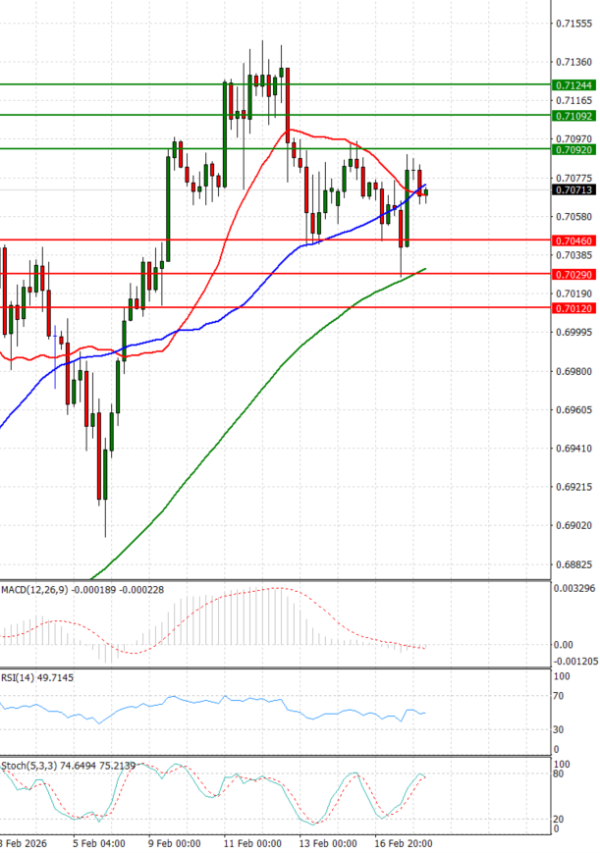
Task: Click the 9 Feb 00:00 time axis label
Action: coord(175,843)
